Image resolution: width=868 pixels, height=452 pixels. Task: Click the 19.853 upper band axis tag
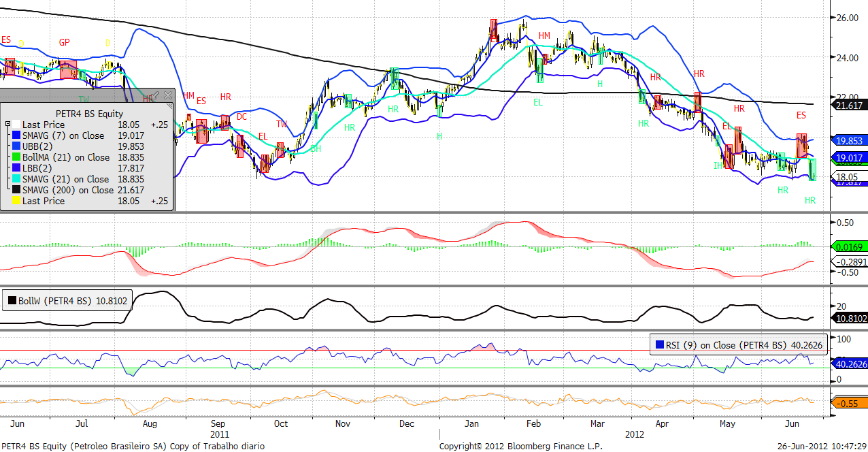849,140
